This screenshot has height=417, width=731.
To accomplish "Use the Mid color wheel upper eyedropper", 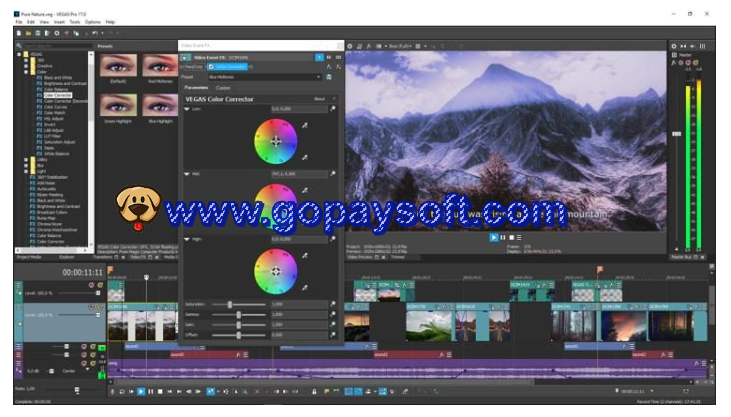I will (x=305, y=190).
